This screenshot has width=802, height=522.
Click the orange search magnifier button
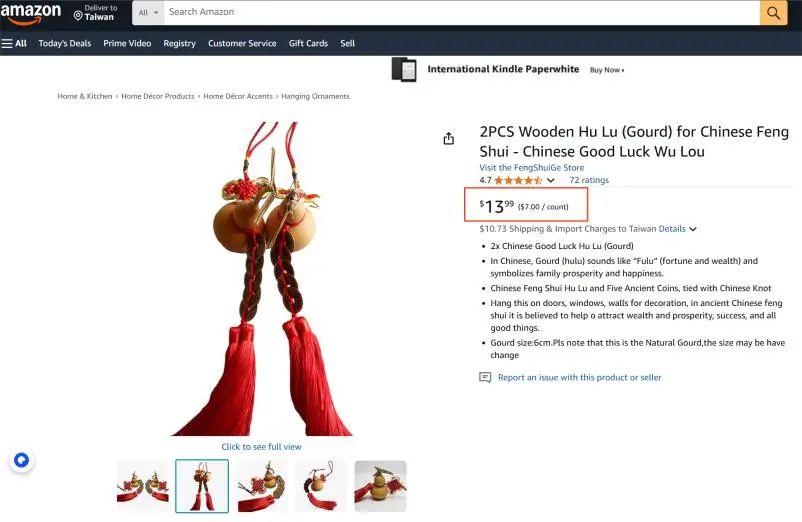773,12
